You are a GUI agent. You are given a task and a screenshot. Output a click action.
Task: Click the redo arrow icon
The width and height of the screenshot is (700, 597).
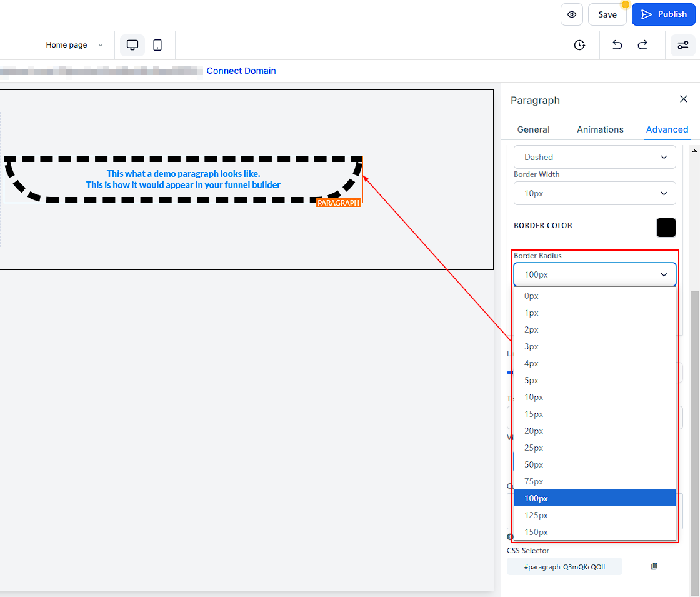[642, 45]
